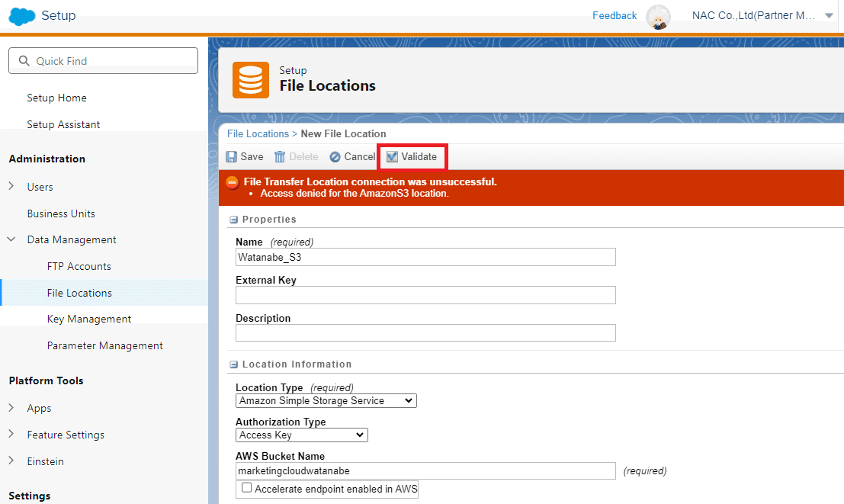Expand the Einstein tree node

[11, 461]
